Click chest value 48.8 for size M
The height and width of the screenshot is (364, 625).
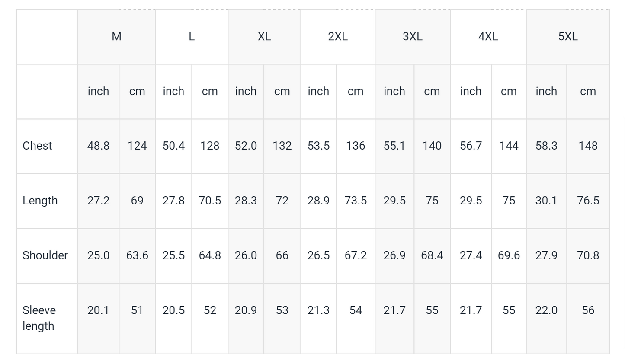[x=98, y=146]
